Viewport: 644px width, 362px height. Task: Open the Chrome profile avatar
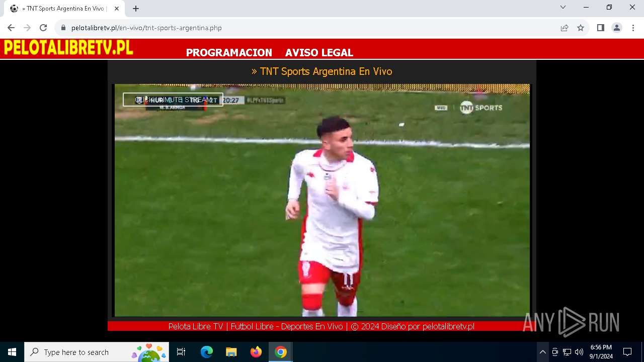[x=616, y=28]
